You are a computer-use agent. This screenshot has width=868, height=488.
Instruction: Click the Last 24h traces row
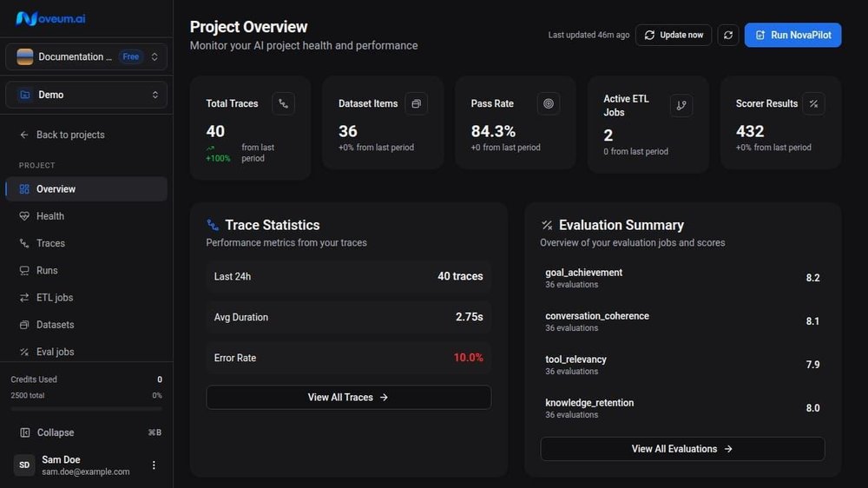click(x=349, y=276)
